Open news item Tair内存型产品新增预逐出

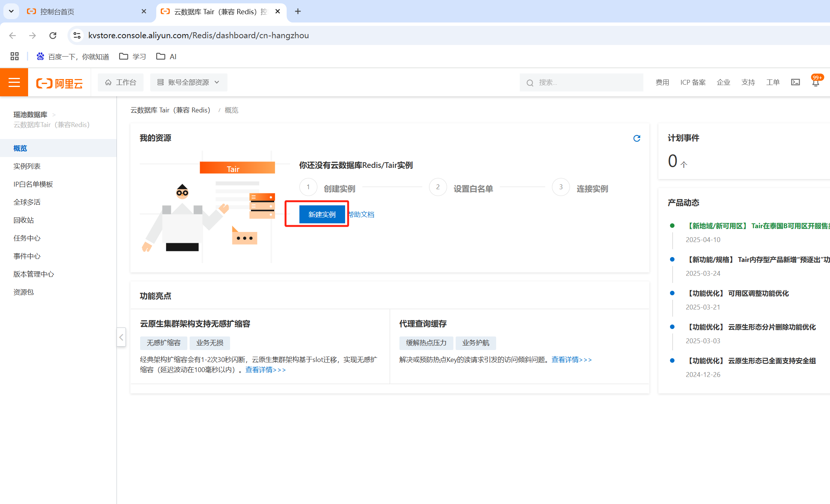tap(758, 260)
